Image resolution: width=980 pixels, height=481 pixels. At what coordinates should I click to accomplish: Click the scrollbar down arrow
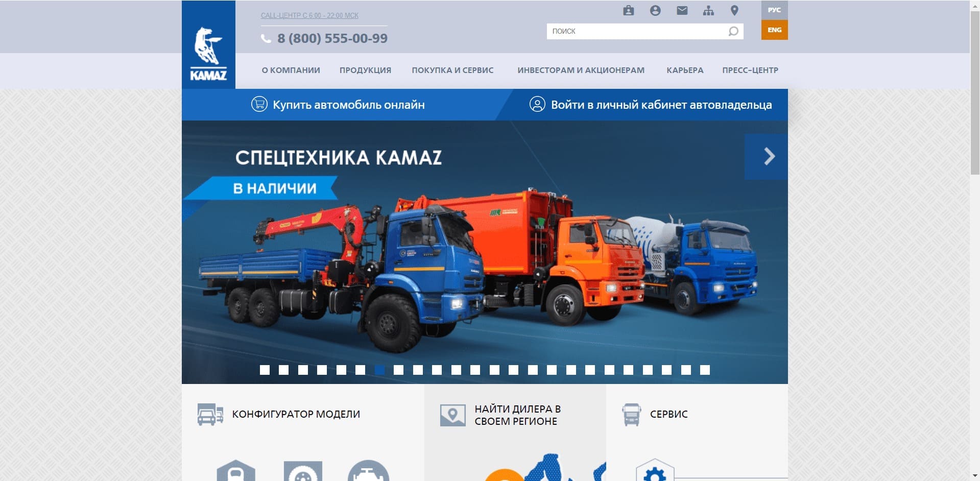[975, 476]
